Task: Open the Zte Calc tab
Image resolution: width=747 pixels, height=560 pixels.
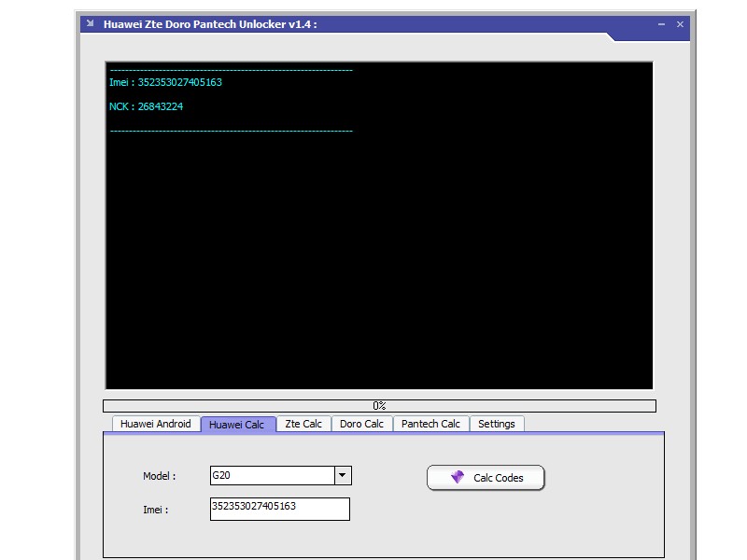Action: 303,424
